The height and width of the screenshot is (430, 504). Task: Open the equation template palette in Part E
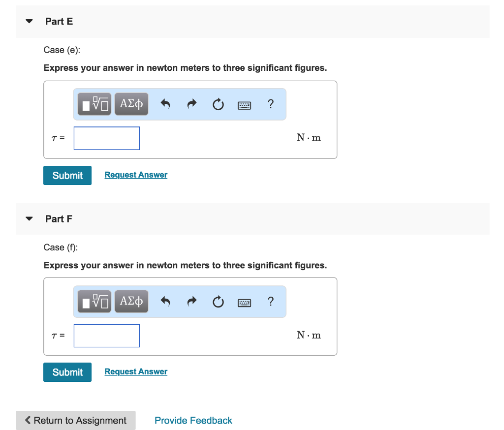pyautogui.click(x=94, y=104)
